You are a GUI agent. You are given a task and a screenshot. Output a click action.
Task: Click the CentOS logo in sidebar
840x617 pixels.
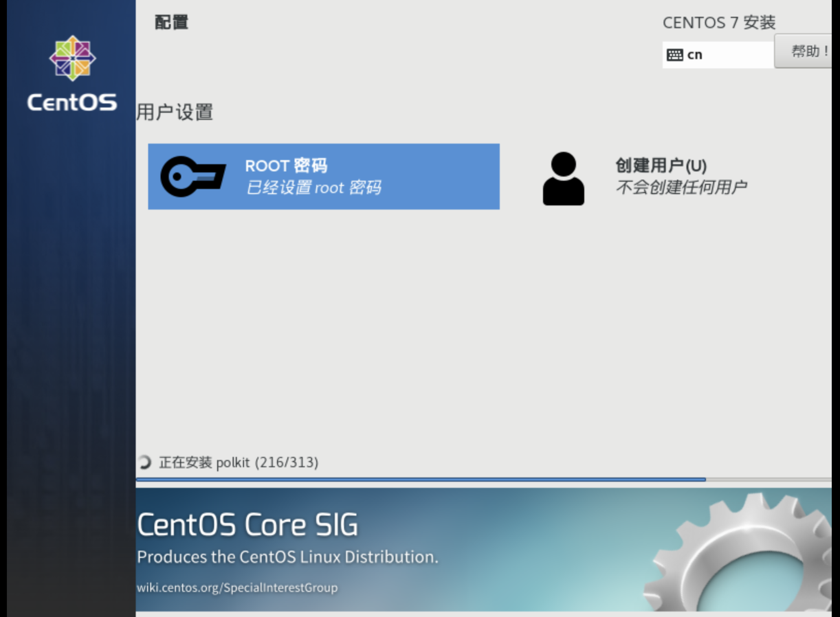tap(73, 58)
